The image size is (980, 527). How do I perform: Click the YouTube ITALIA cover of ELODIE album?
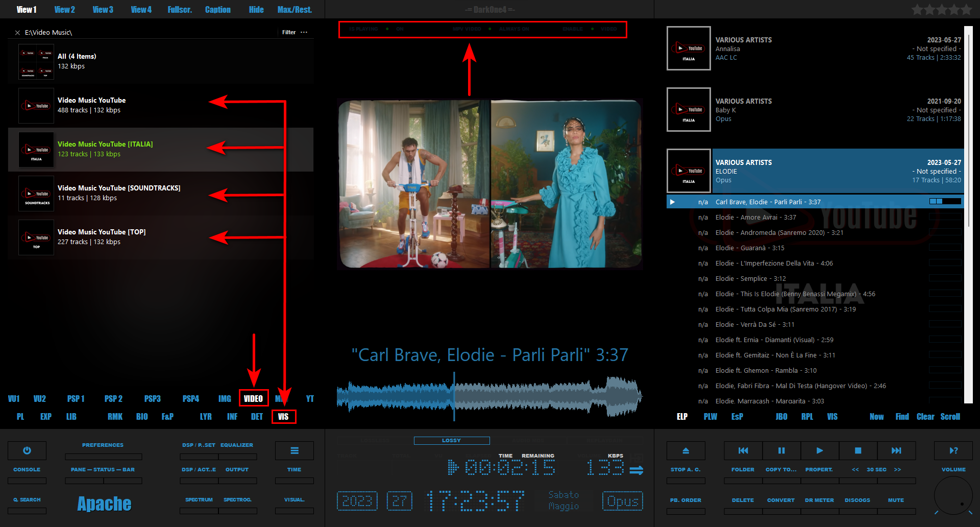point(689,171)
